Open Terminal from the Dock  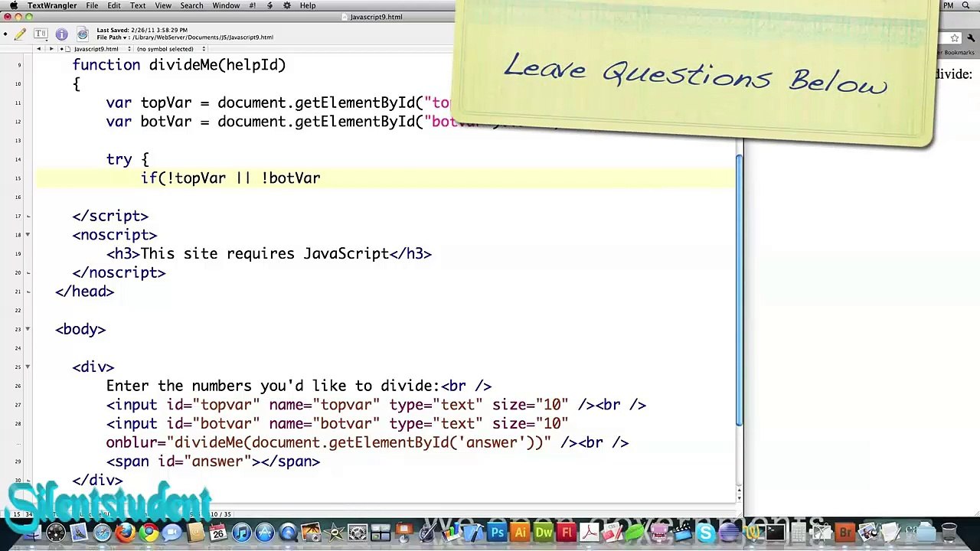tap(776, 533)
